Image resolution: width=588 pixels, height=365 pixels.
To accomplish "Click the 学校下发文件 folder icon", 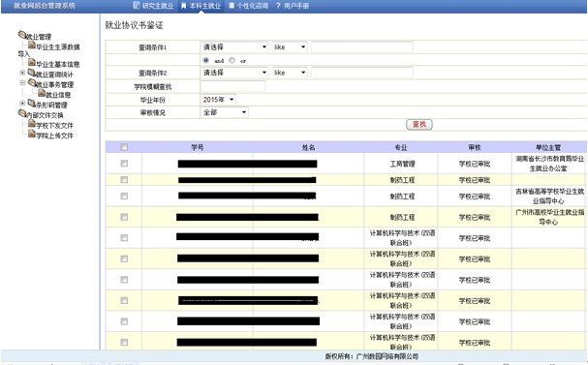I will click(x=32, y=124).
